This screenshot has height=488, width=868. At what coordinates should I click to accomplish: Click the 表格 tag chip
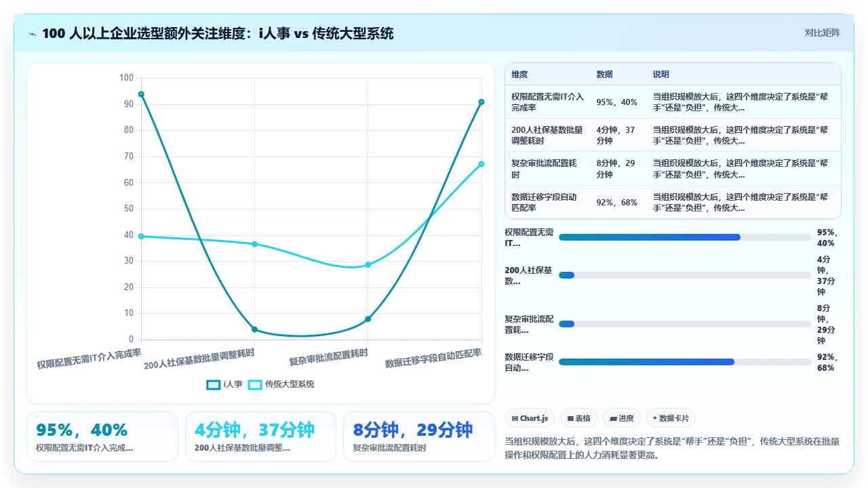click(x=578, y=418)
